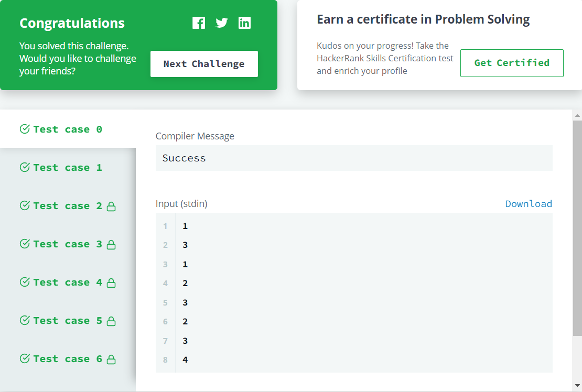This screenshot has height=392, width=582.
Task: Click stdin line 2 value '3'
Action: [185, 245]
